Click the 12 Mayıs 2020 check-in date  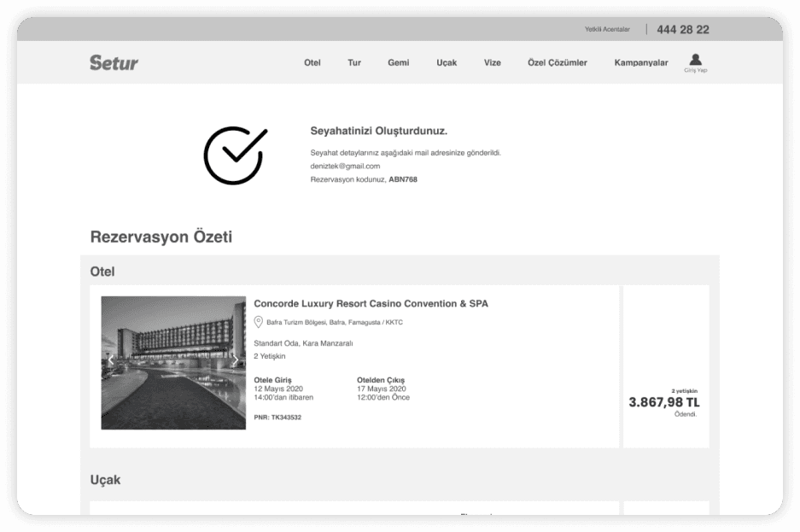278,389
